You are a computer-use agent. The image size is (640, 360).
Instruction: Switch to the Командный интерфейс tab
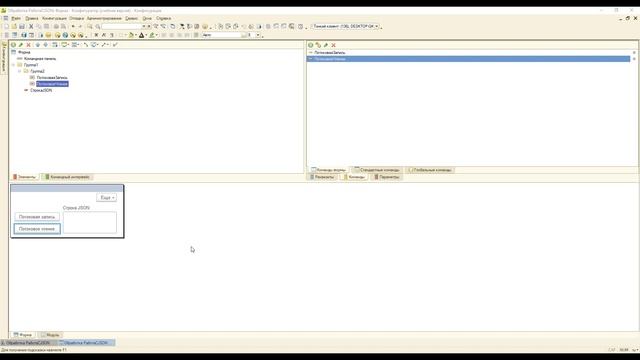click(67, 177)
